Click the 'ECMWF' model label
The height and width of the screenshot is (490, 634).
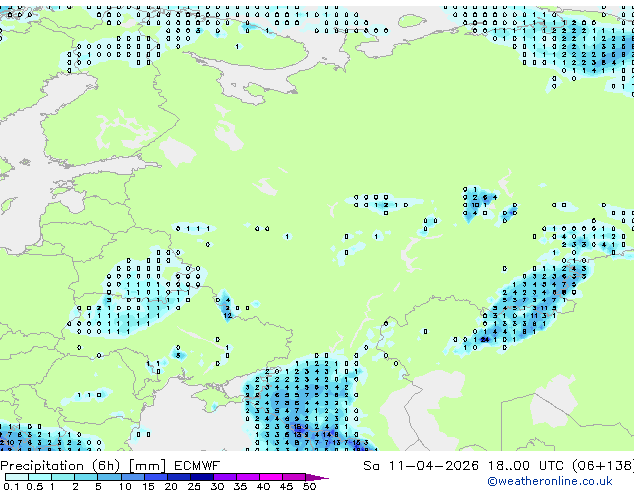click(197, 466)
